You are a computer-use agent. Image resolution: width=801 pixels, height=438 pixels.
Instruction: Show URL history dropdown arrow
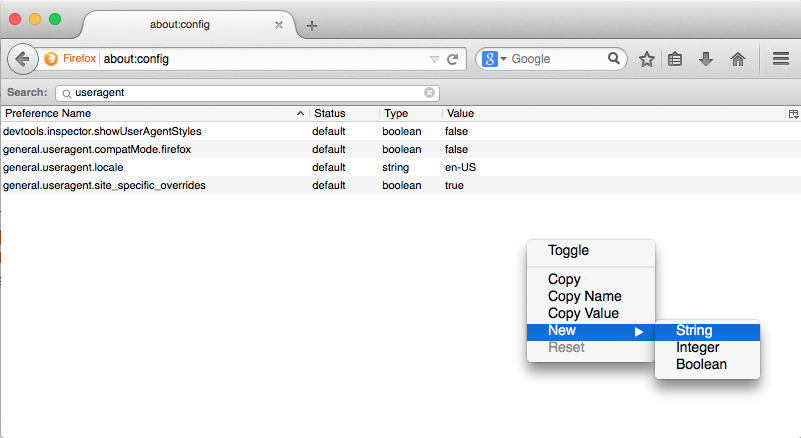[434, 59]
